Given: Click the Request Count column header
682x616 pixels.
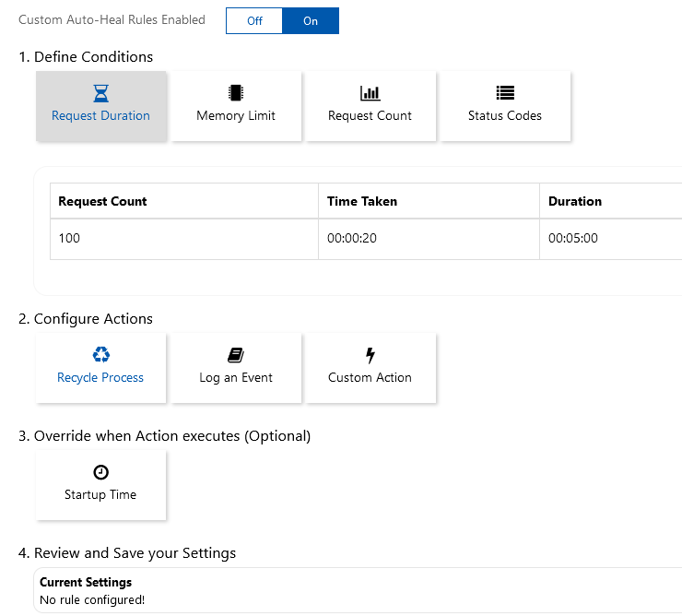Looking at the screenshot, I should click(102, 201).
